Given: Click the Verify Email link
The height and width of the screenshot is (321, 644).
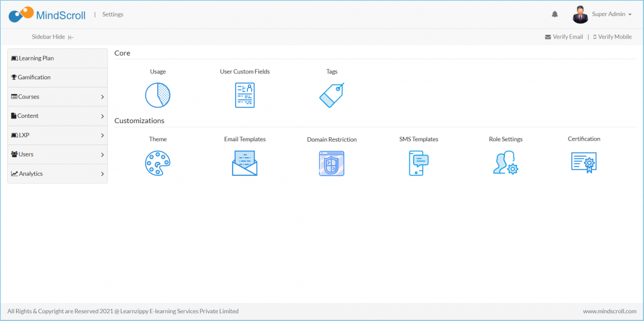Looking at the screenshot, I should [x=564, y=37].
